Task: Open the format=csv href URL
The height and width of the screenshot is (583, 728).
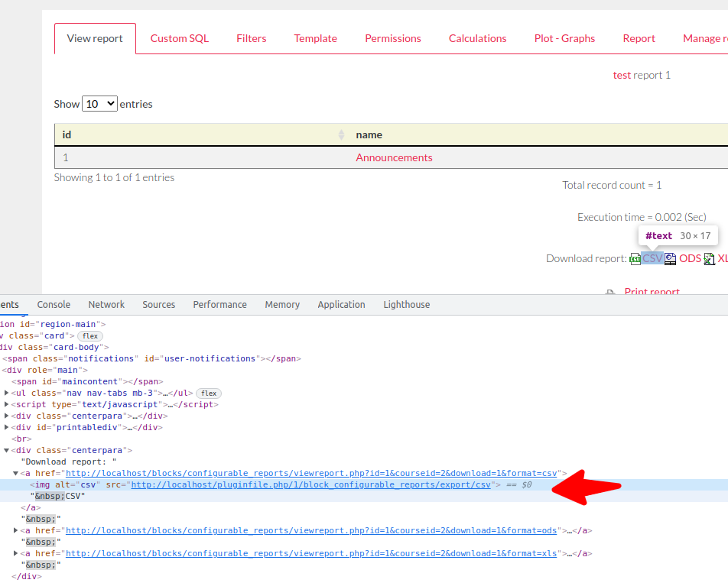Action: (311, 473)
